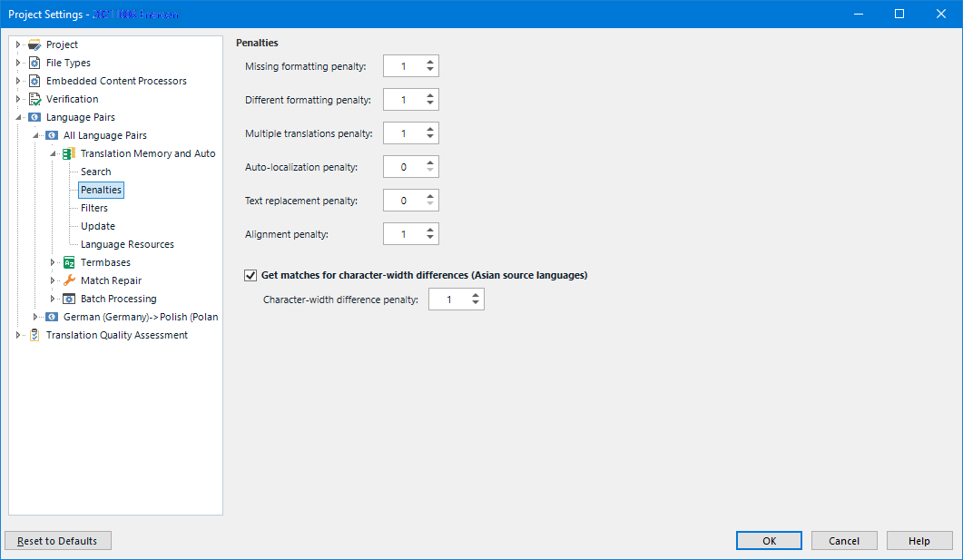The image size is (963, 560).
Task: Select the Batch Processing gear icon
Action: (67, 299)
